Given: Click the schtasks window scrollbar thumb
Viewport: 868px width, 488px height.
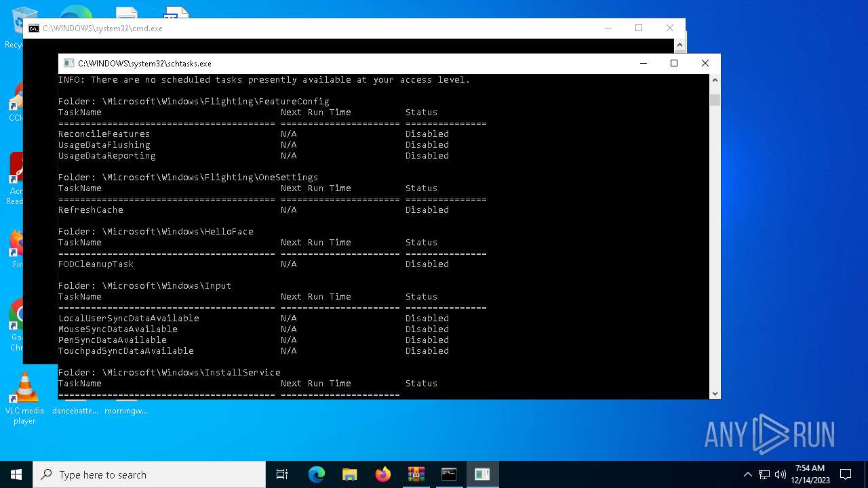Looking at the screenshot, I should coord(715,100).
